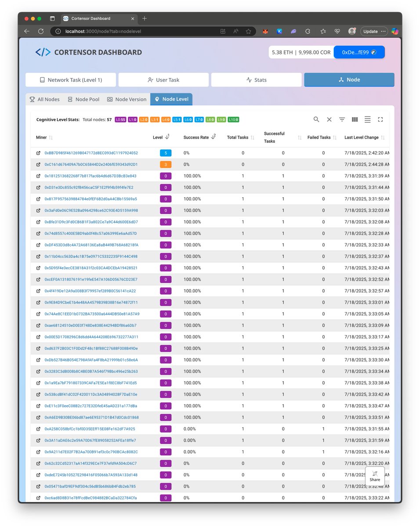Open the Node Version sub-tab
Screen dimensions: 420x527
[x=127, y=99]
